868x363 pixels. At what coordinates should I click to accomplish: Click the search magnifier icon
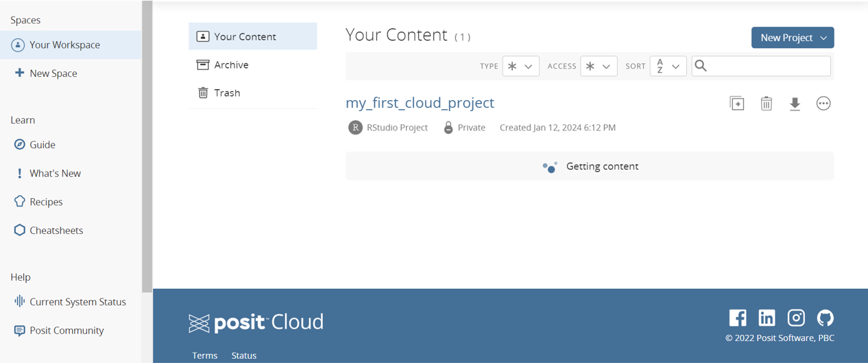tap(701, 66)
